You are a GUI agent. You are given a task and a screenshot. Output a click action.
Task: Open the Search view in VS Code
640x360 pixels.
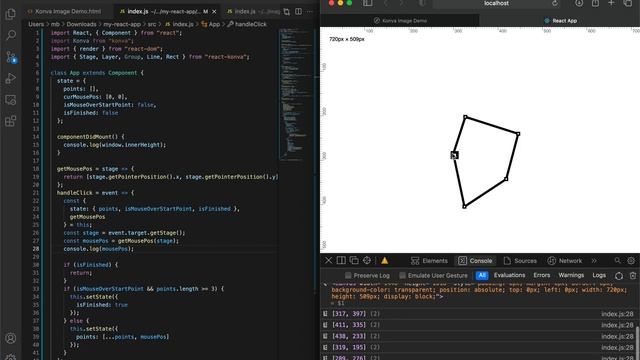[11, 35]
